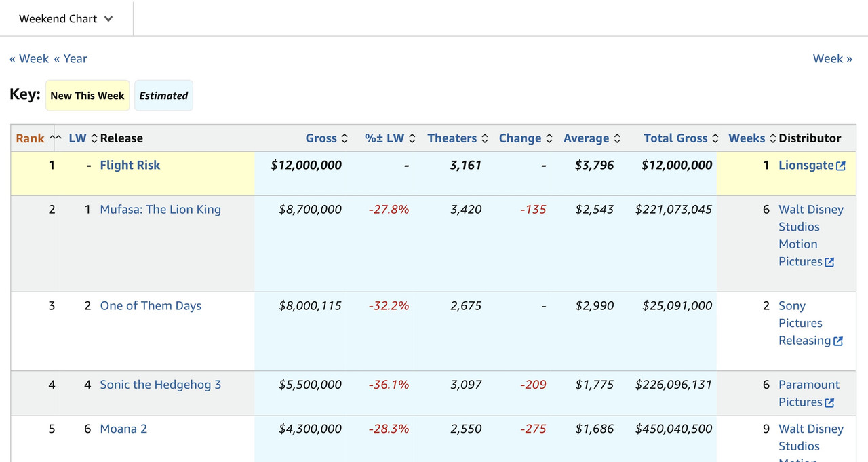Open Sonic the Hedgehog 3 link
Image resolution: width=868 pixels, height=462 pixels.
[x=161, y=385]
